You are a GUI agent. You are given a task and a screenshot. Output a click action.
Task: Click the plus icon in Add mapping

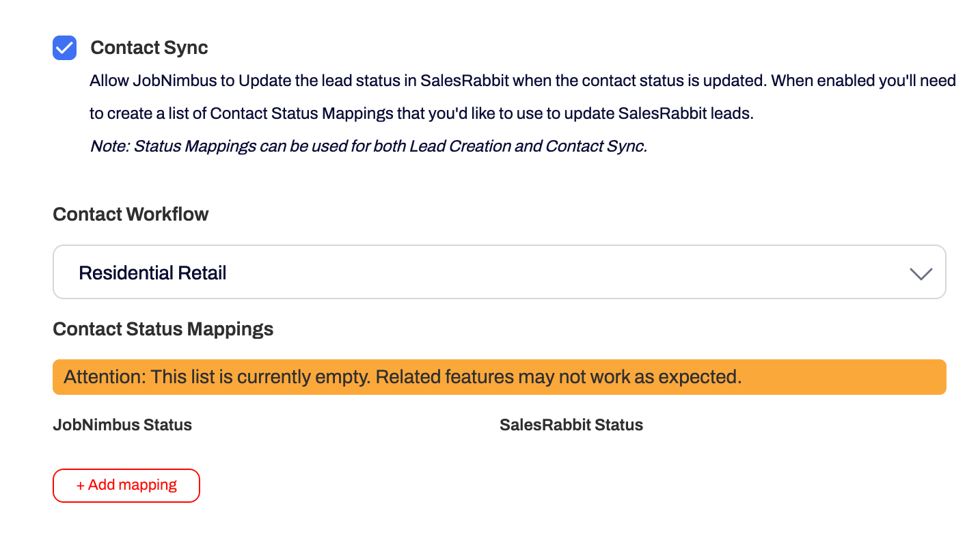point(81,485)
